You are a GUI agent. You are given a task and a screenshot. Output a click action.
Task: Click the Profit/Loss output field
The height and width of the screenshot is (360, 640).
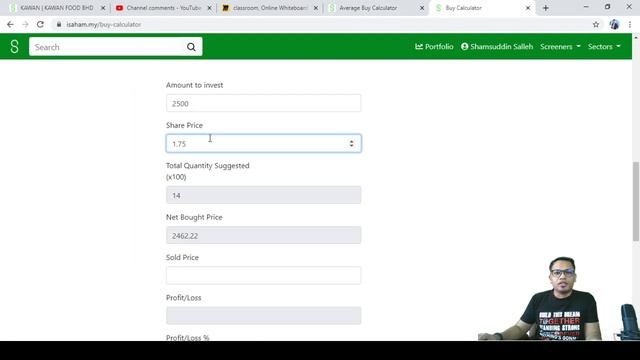[263, 316]
